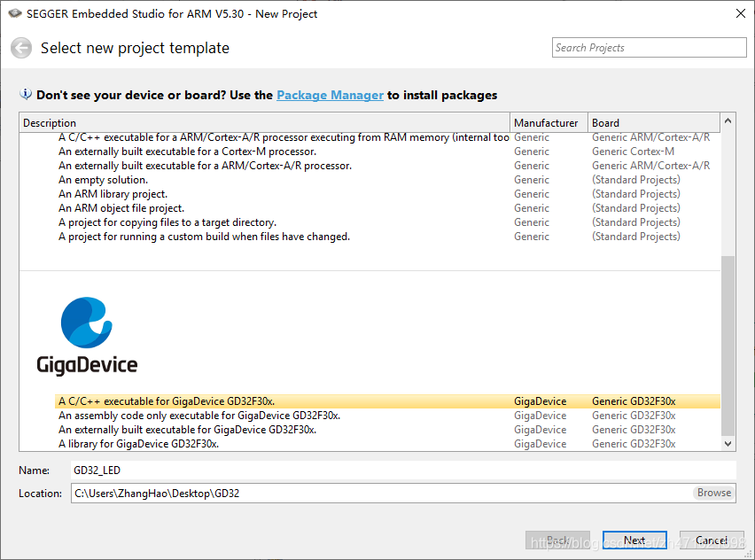
Task: Select 'An assembly code only executable for GigaDevice GD32F30x.'
Action: 387,416
